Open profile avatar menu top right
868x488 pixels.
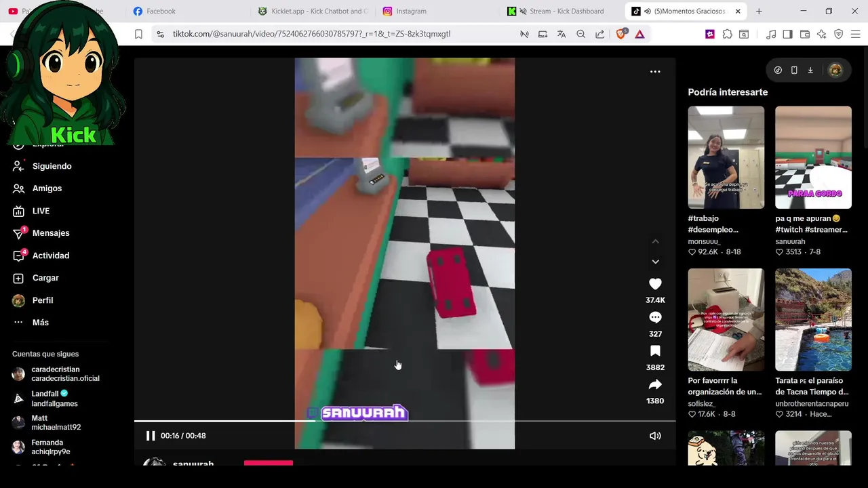click(x=835, y=70)
